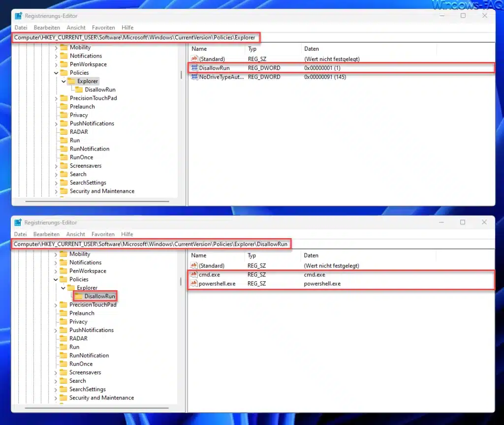Expand SearchSettings node in lower window
This screenshot has height=425, width=504.
(56, 390)
